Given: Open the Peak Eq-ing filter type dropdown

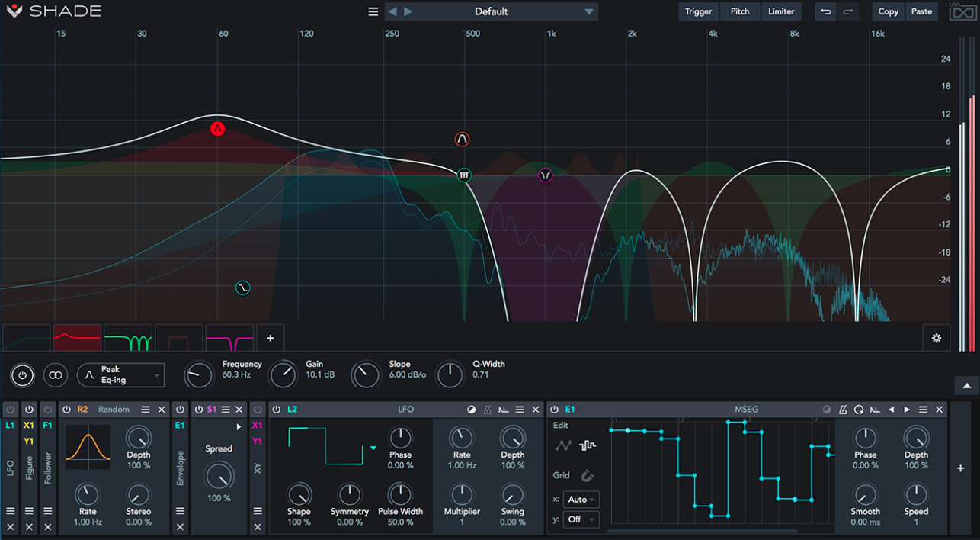Looking at the screenshot, I should (x=120, y=374).
